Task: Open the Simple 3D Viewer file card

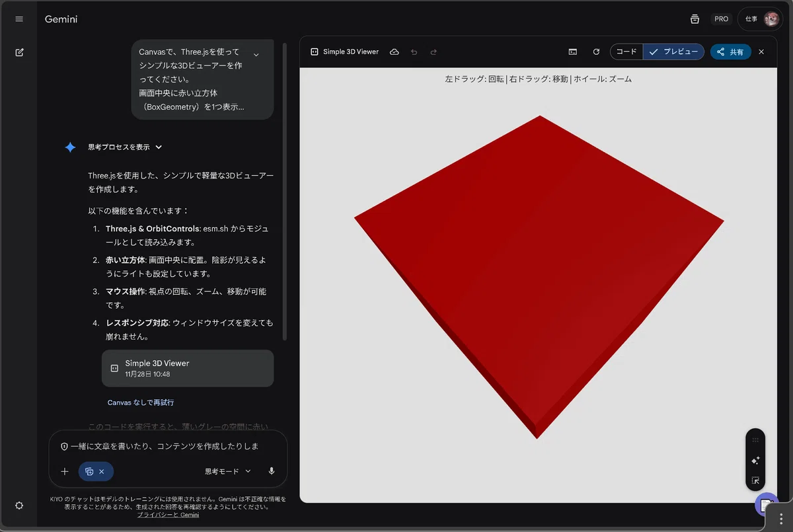Action: tap(188, 368)
